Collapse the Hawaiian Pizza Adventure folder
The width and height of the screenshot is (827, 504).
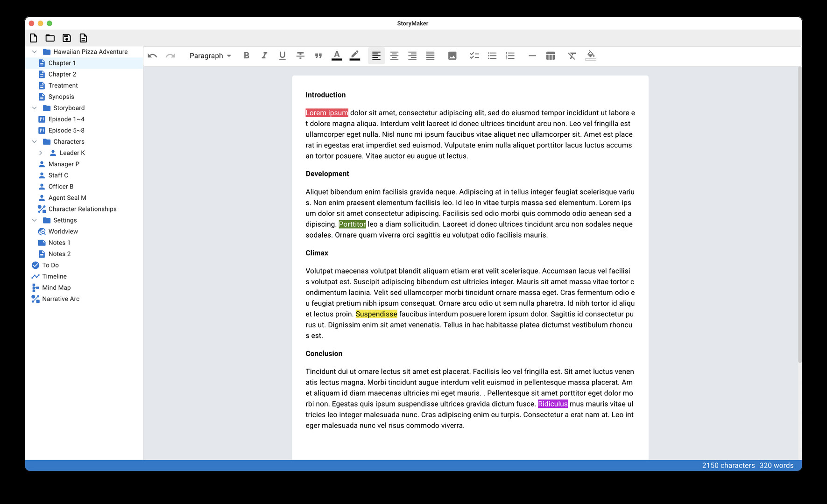coord(34,52)
